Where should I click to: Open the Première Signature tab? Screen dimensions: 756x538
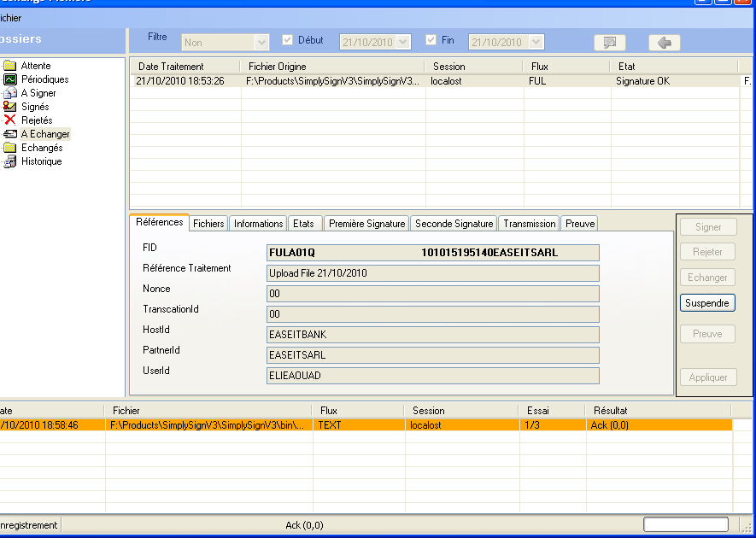[367, 224]
